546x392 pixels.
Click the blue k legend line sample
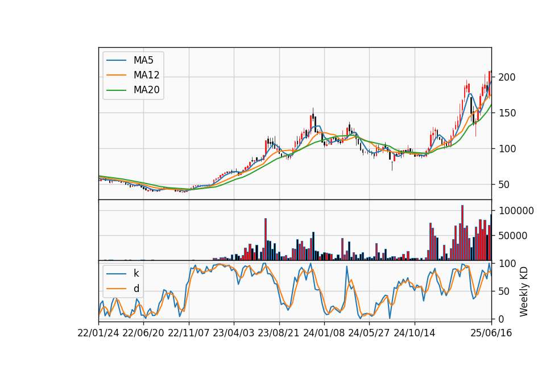click(116, 274)
